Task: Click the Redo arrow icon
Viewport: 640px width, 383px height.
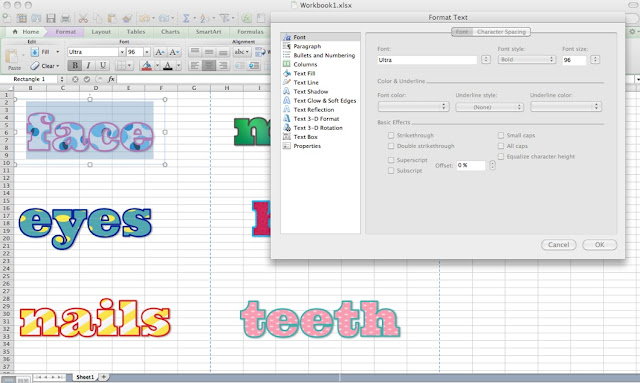Action: pyautogui.click(x=164, y=18)
